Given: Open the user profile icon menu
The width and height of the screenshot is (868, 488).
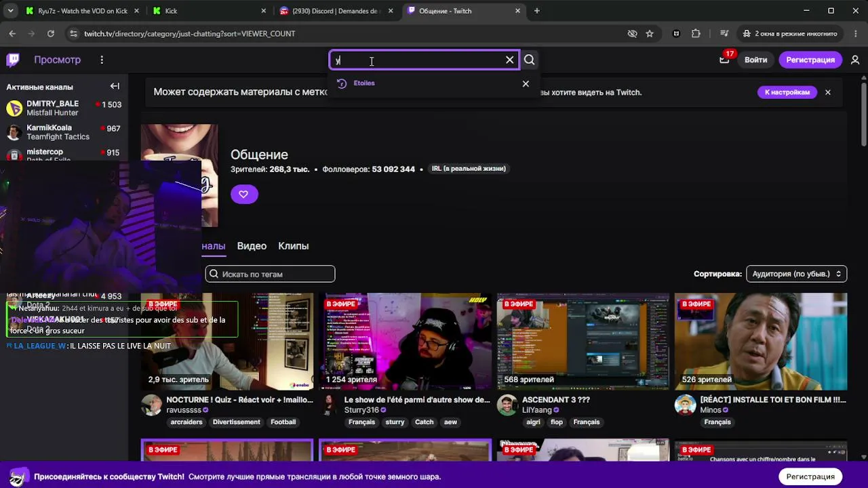Looking at the screenshot, I should pos(855,60).
